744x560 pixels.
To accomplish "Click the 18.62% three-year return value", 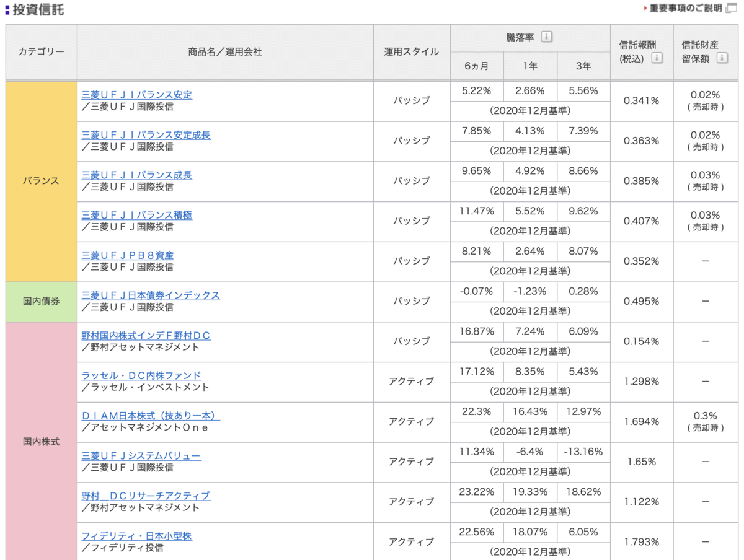I will click(583, 492).
